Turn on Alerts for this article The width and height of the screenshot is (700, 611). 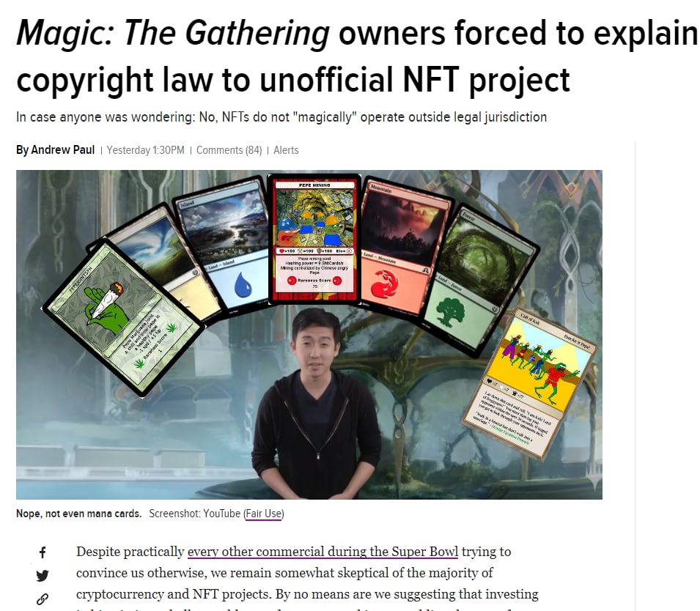tap(286, 150)
